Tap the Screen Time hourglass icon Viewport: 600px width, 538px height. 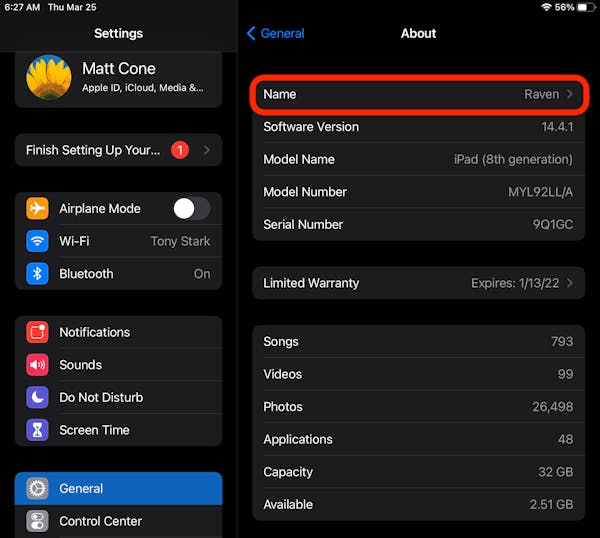point(37,430)
